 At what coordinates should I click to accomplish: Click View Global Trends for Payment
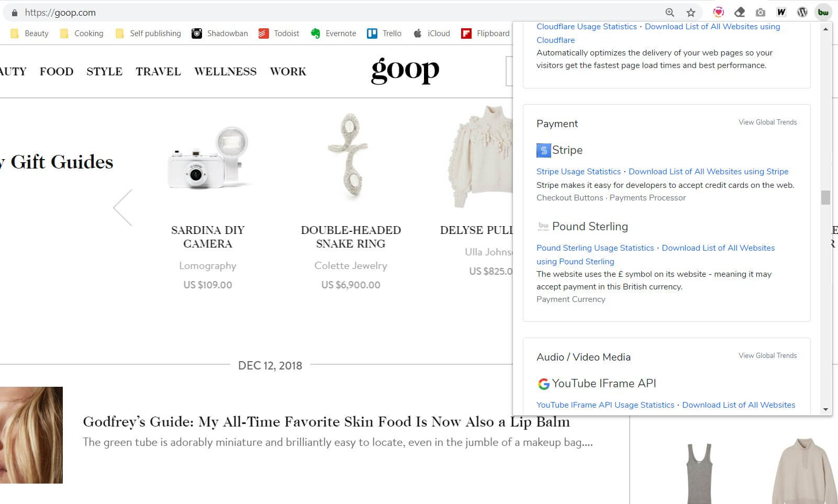tap(767, 122)
